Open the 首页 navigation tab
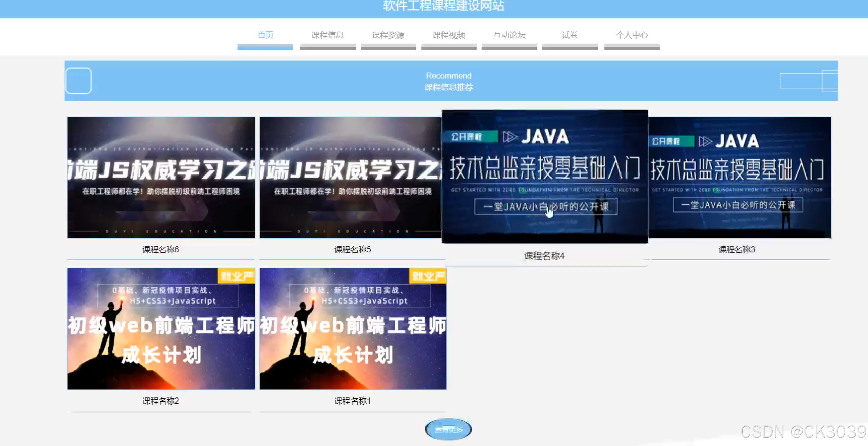Viewport: 868px width, 446px height. point(265,35)
